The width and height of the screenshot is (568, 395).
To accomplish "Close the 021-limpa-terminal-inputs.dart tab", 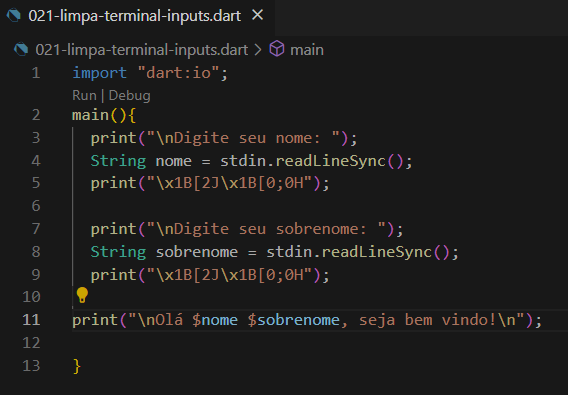I will pos(257,15).
